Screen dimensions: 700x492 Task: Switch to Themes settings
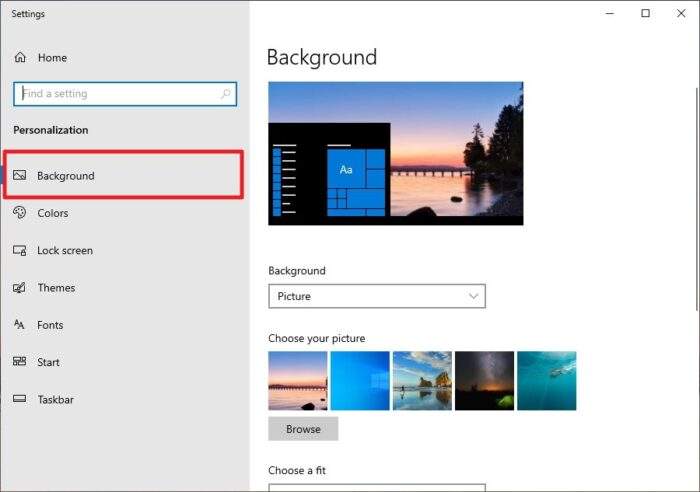coord(123,288)
